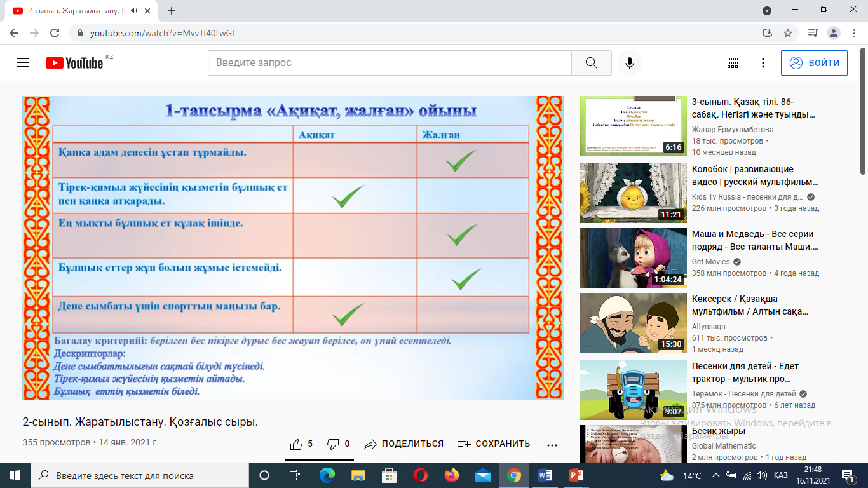
Task: Open the Жанар Ермухамбетова channel name
Action: coord(733,130)
